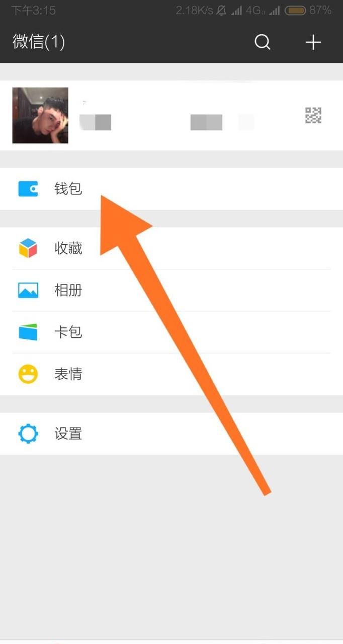Tap the search magnifier icon
The height and width of the screenshot is (644, 343).
pyautogui.click(x=263, y=42)
